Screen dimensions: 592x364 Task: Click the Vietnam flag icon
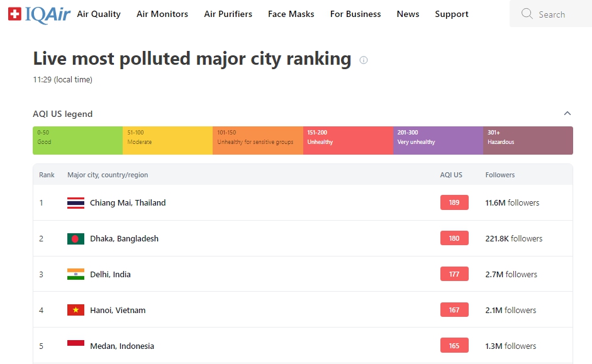click(x=75, y=310)
